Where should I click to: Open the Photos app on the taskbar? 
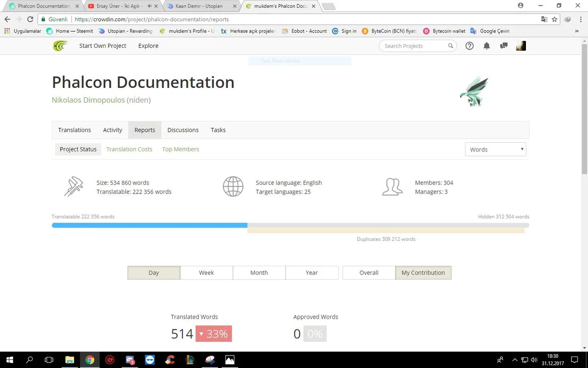tap(230, 360)
